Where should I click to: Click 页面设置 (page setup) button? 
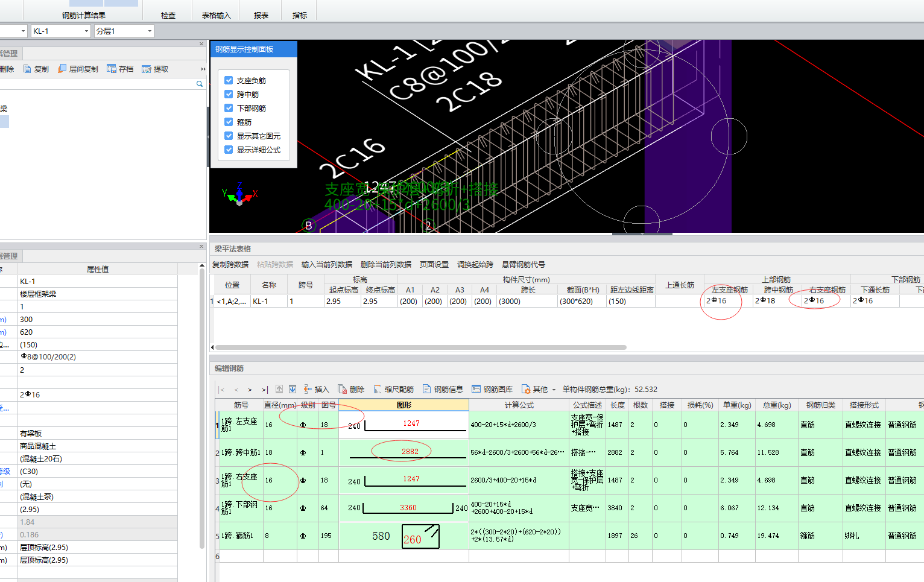(434, 264)
